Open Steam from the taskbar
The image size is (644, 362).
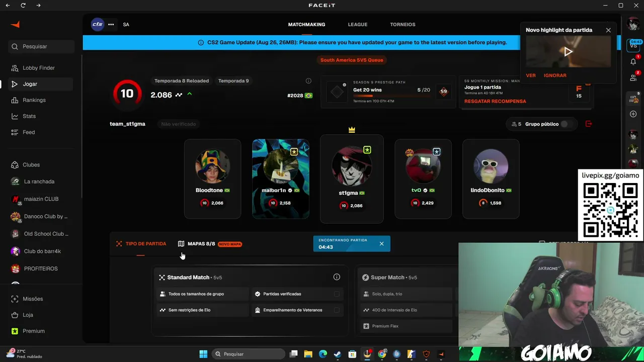(x=338, y=354)
